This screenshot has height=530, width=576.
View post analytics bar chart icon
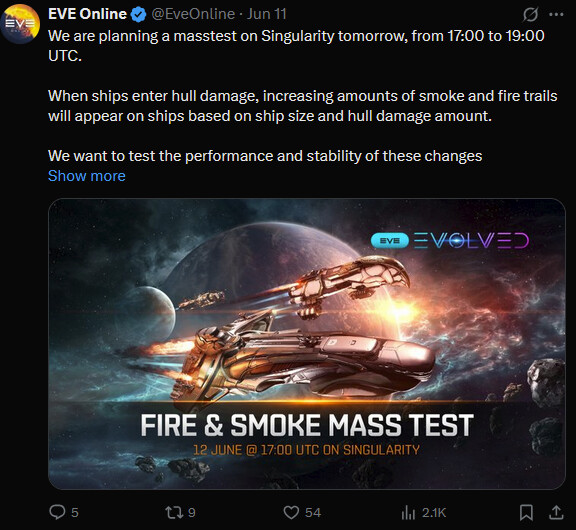tap(408, 512)
